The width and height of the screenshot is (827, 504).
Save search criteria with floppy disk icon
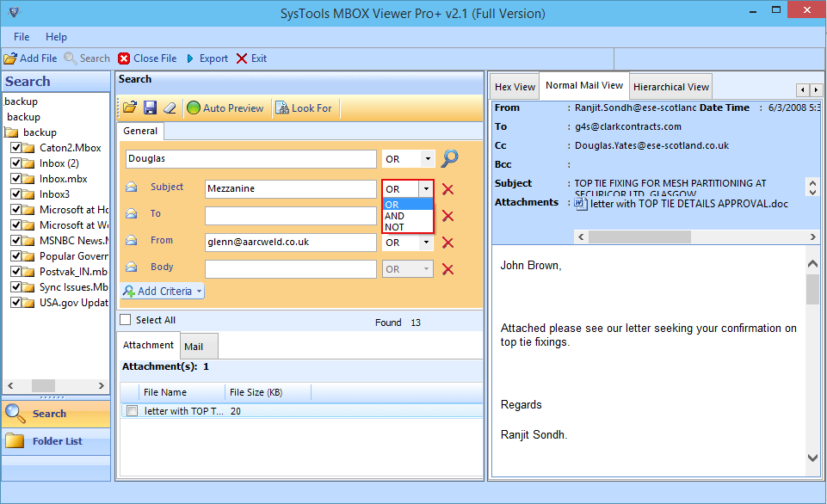pos(151,108)
